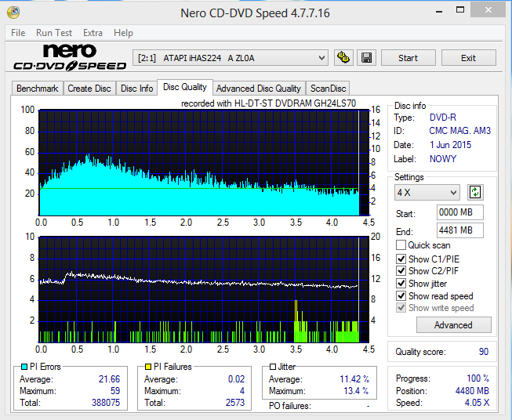Click the Quality score value 90

pos(484,352)
